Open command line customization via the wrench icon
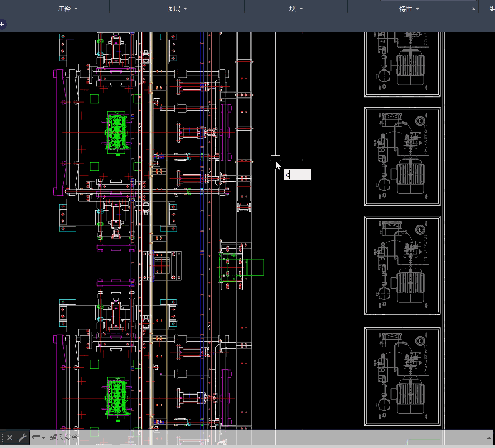Screen dimensions: 495x448 (x=22, y=438)
